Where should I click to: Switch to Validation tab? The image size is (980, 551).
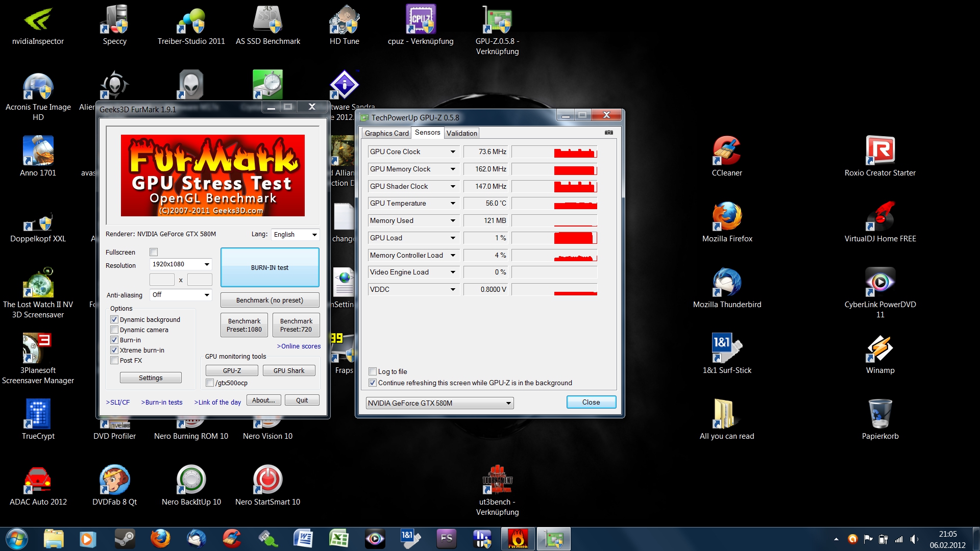click(461, 133)
